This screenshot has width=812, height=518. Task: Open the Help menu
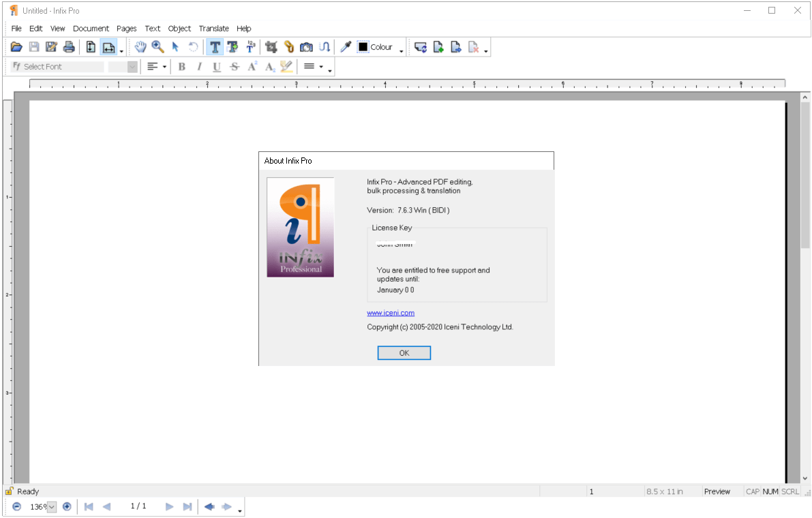tap(244, 29)
